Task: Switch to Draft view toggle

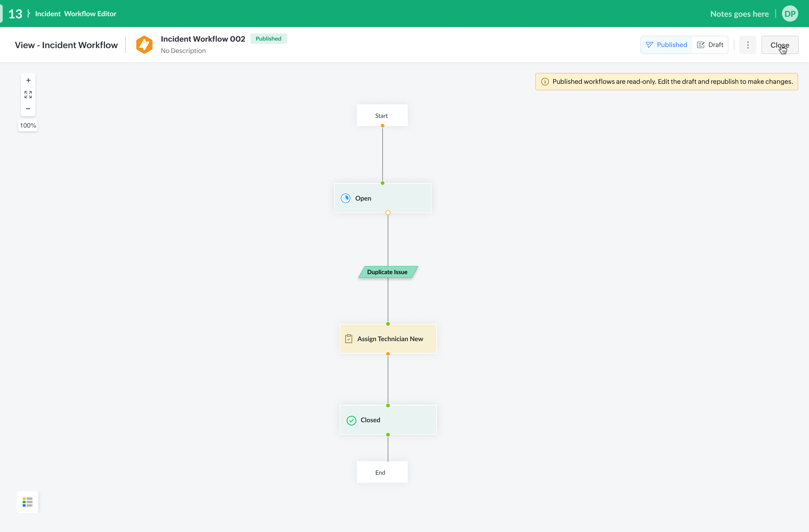Action: [710, 45]
